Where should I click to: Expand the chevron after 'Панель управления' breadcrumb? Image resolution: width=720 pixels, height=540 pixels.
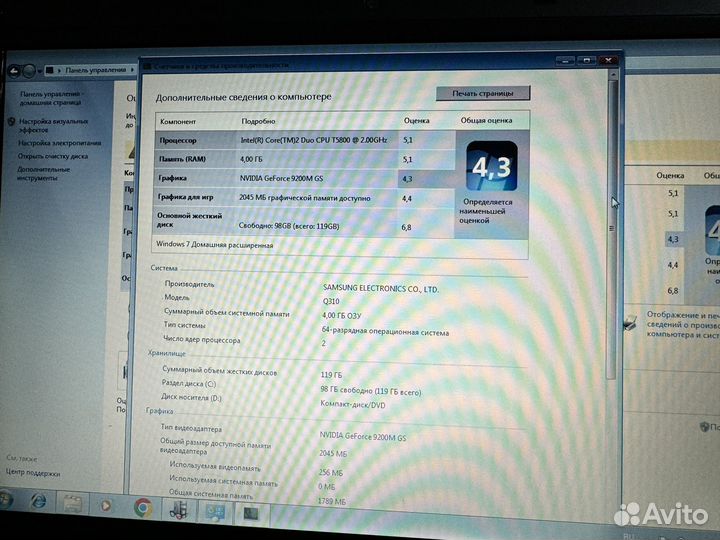(133, 70)
